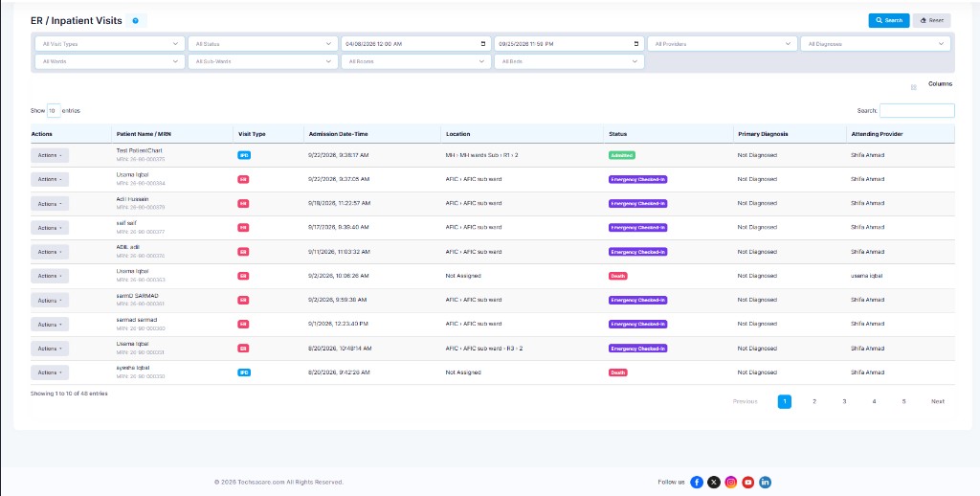Open the YouTube follow link
980x496 pixels.
(x=748, y=483)
